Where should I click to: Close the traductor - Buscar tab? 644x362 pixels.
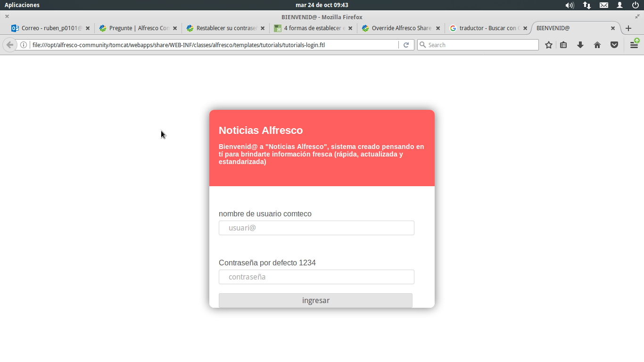(525, 28)
